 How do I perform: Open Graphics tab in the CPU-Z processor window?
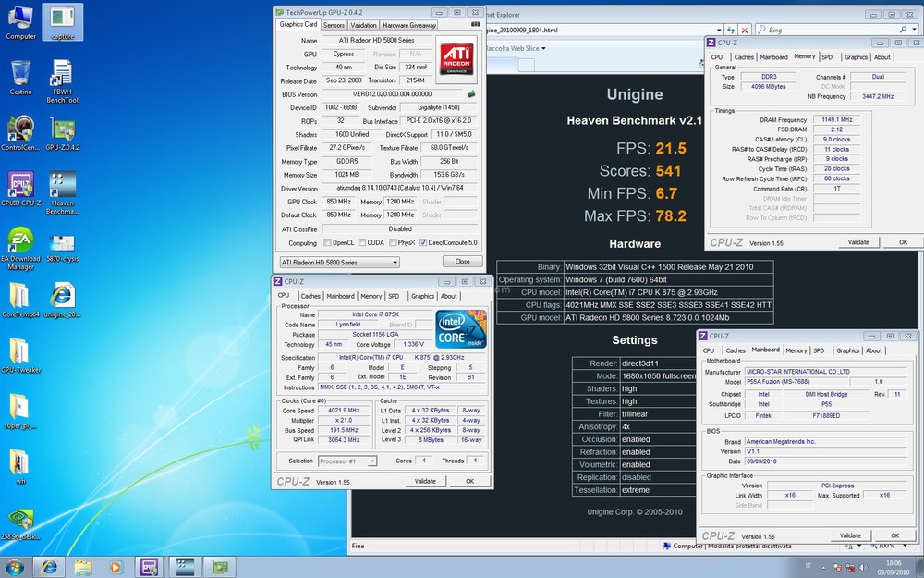(422, 296)
